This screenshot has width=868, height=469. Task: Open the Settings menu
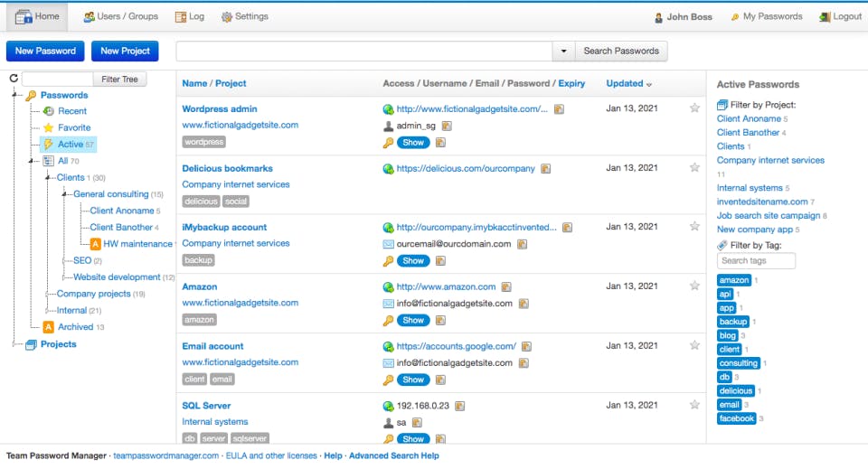tap(245, 16)
